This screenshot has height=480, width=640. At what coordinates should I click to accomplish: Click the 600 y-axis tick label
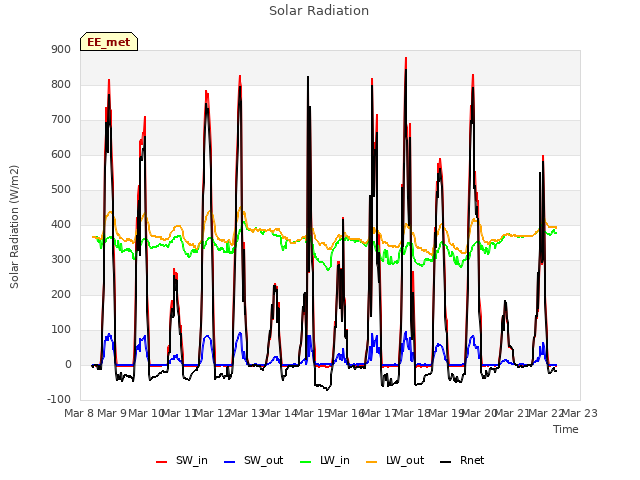click(x=61, y=154)
